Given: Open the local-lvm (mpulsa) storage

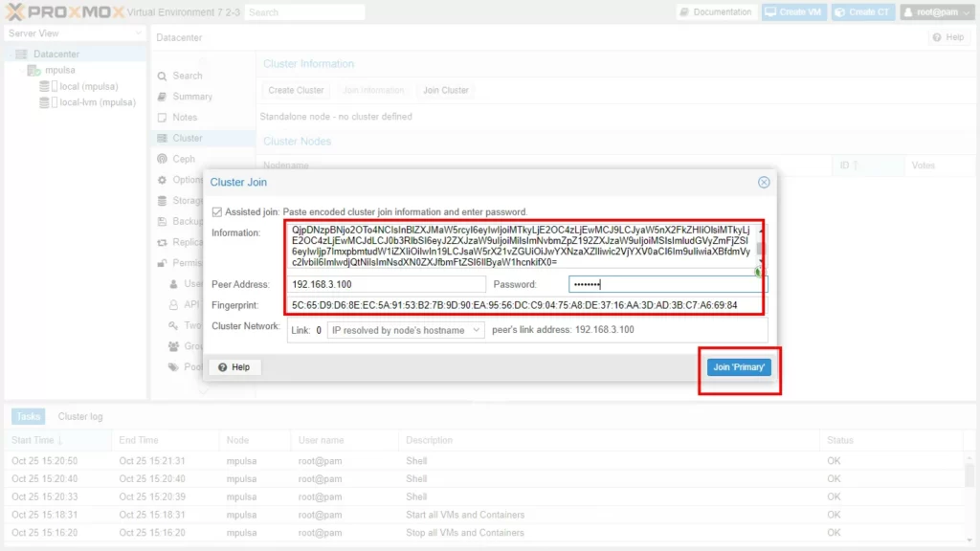Looking at the screenshot, I should pos(97,102).
